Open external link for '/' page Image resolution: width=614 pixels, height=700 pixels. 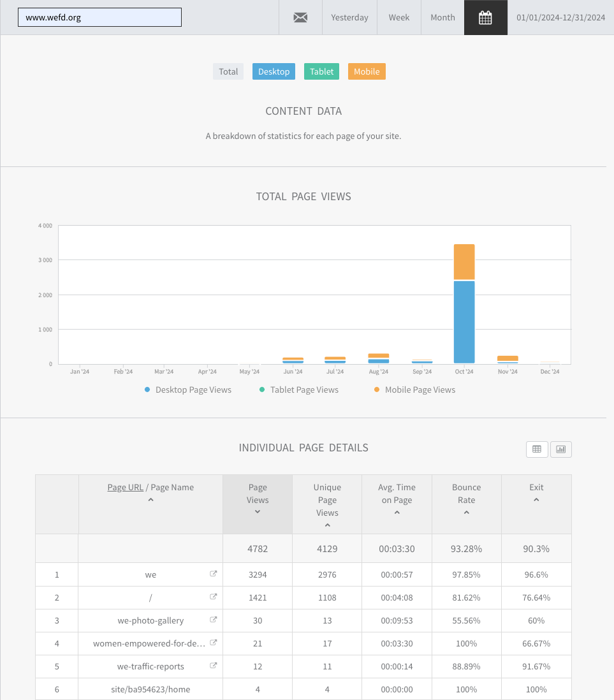coord(214,597)
